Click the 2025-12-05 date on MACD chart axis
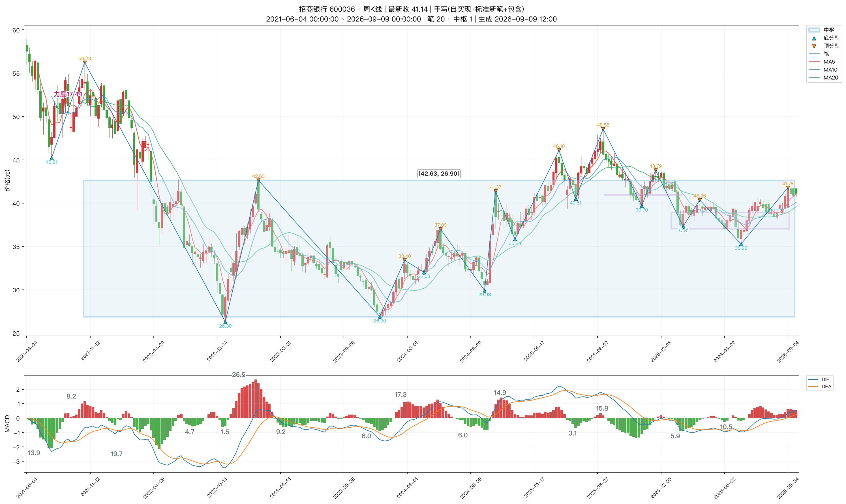The width and height of the screenshot is (846, 504). (x=661, y=488)
